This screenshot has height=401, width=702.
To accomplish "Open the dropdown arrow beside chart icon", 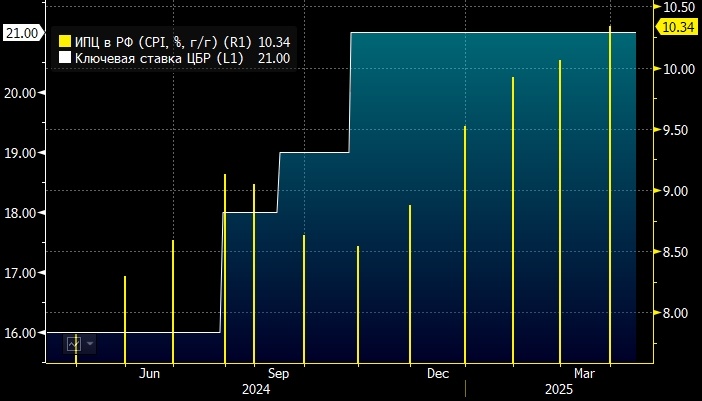I will 90,344.
